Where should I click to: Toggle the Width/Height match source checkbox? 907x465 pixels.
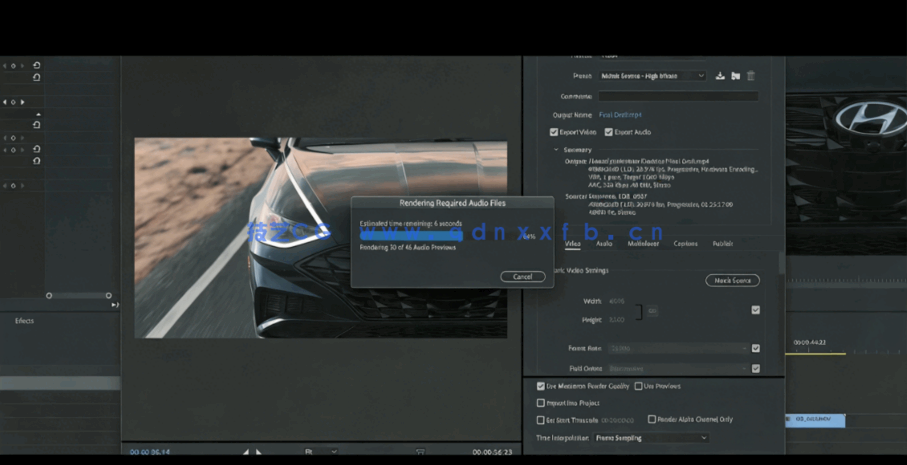(x=755, y=310)
